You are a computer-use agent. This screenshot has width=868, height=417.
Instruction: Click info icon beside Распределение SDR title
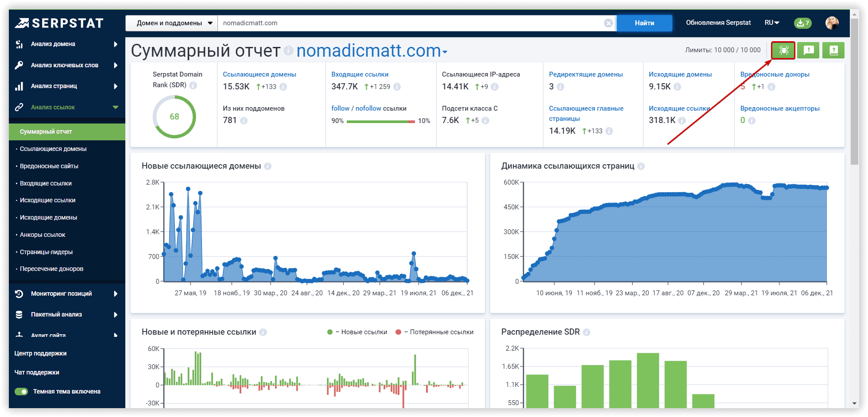(x=587, y=332)
